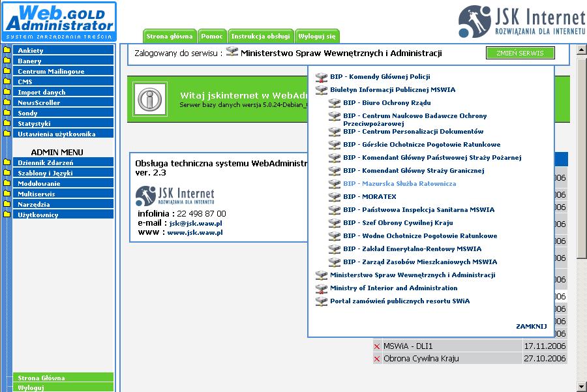The height and width of the screenshot is (392, 587).
Task: Click the Web.GOLD Administrator logo
Action: [59, 22]
